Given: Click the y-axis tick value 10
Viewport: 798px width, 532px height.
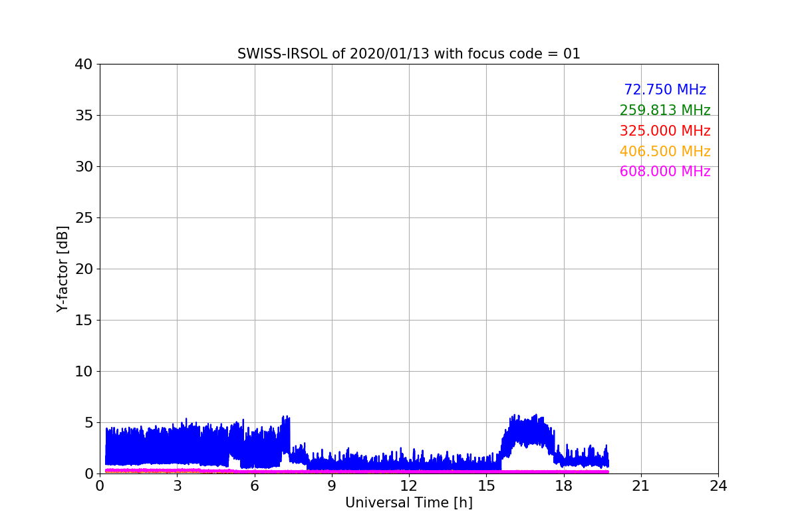Looking at the screenshot, I should pyautogui.click(x=84, y=372).
